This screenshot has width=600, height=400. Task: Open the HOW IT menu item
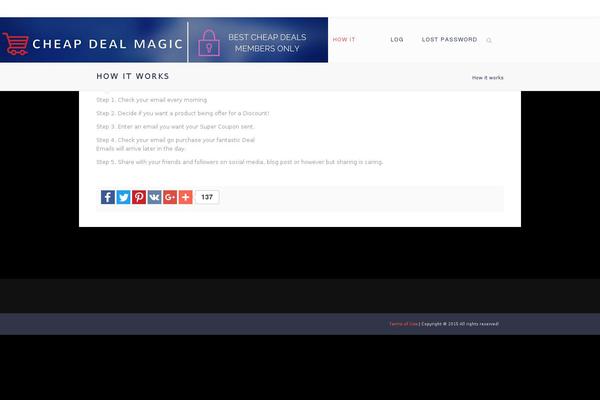pyautogui.click(x=344, y=39)
